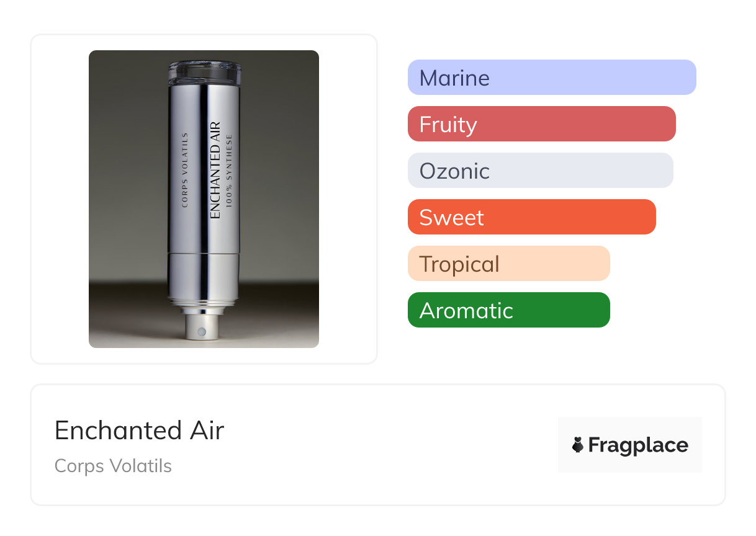Image resolution: width=756 pixels, height=536 pixels.
Task: Click the Tropical accord bar
Action: click(x=508, y=264)
